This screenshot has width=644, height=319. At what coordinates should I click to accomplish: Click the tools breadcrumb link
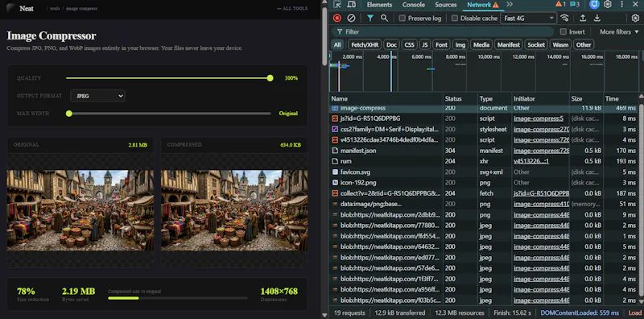(55, 9)
